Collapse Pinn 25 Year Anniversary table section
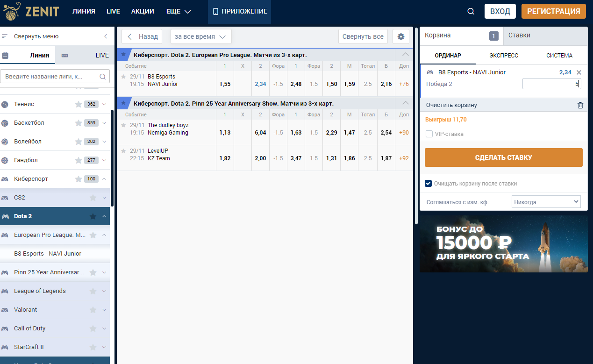The height and width of the screenshot is (364, 593). click(405, 103)
